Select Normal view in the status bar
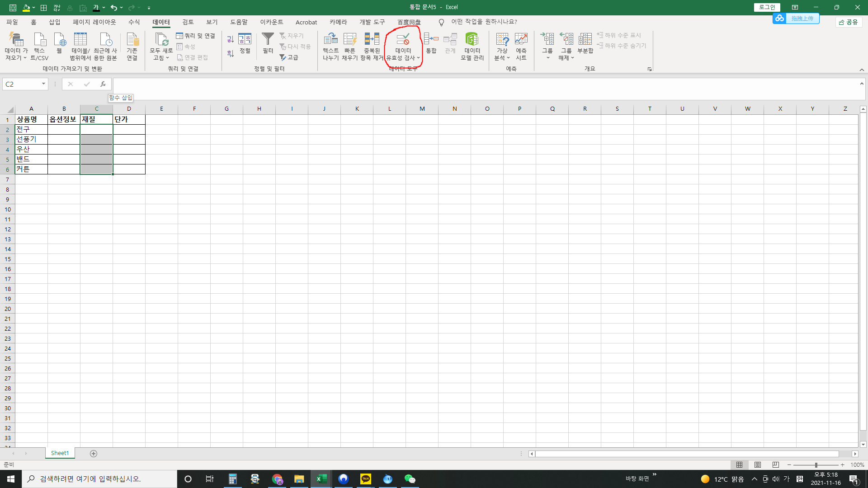 [739, 465]
